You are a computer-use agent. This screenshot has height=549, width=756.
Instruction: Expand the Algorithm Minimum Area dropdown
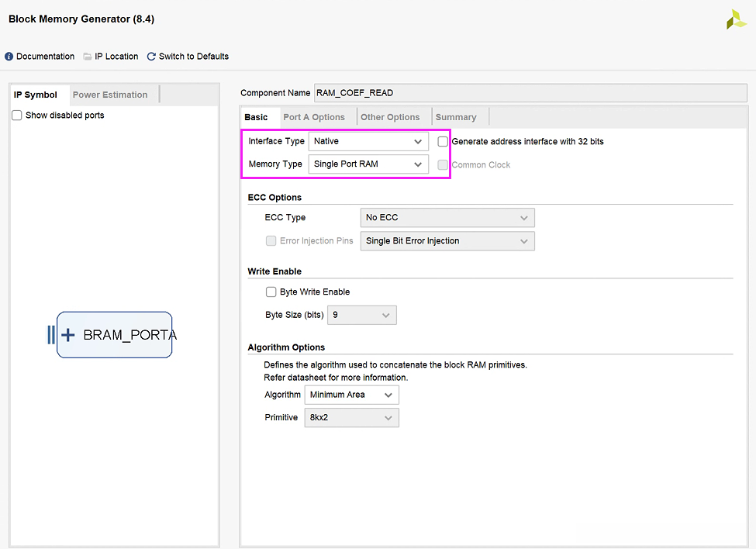tap(351, 395)
